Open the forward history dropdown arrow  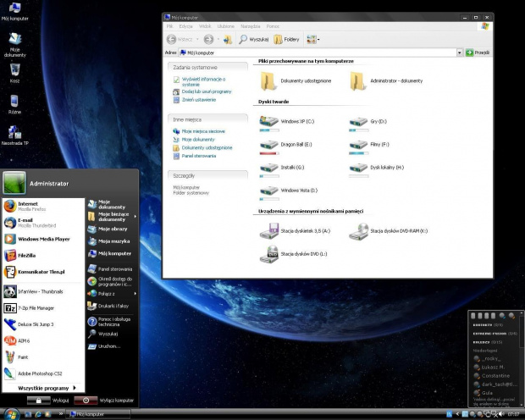click(218, 40)
